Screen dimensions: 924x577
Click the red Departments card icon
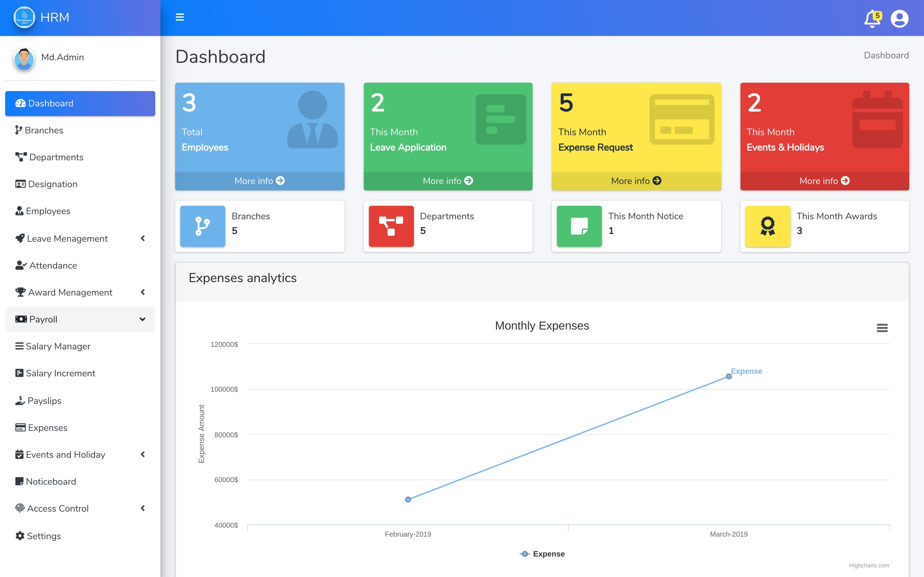(x=391, y=226)
